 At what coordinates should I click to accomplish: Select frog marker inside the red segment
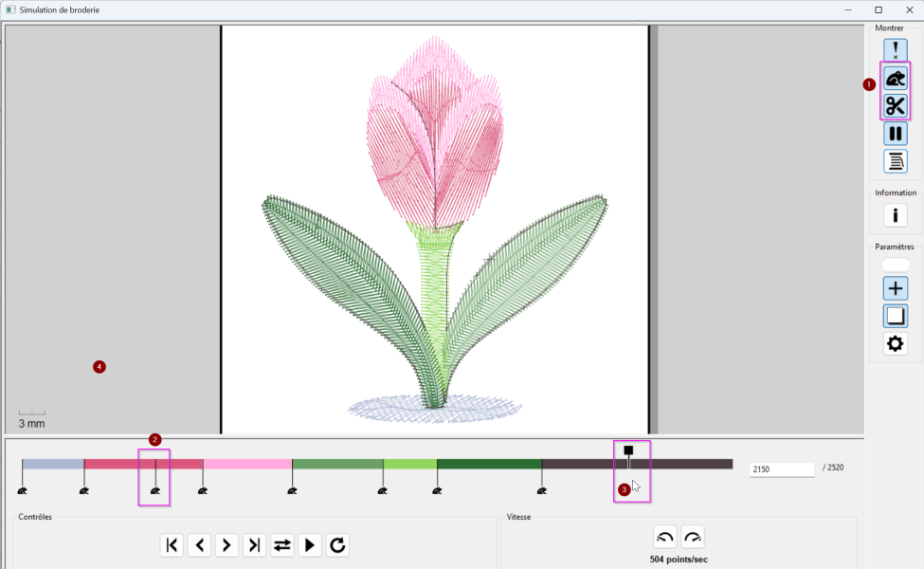click(155, 490)
